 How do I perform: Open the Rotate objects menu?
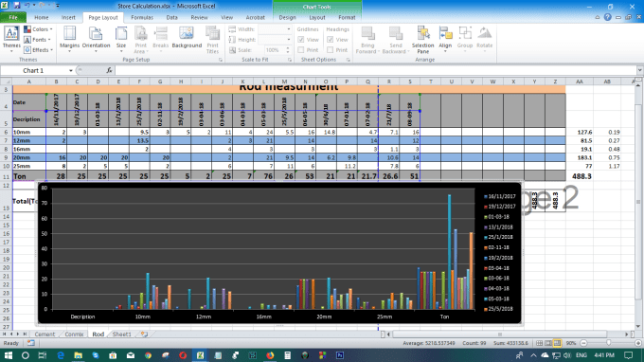pos(485,40)
